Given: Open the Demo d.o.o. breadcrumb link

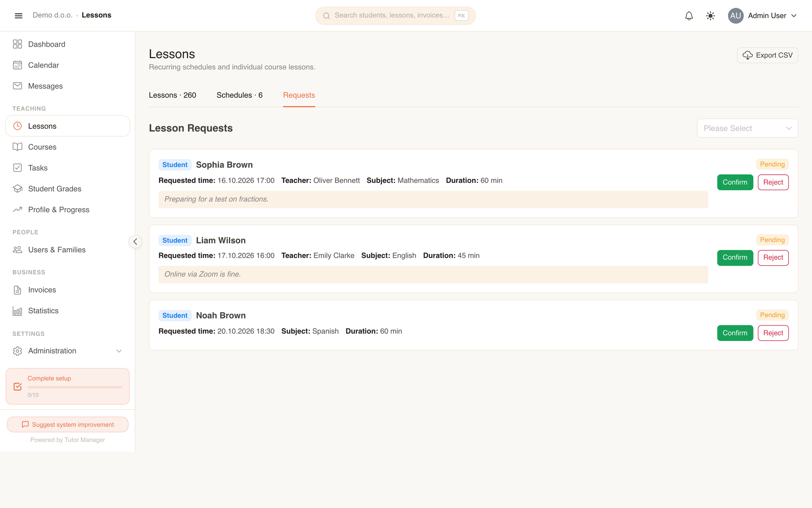Looking at the screenshot, I should 52,15.
